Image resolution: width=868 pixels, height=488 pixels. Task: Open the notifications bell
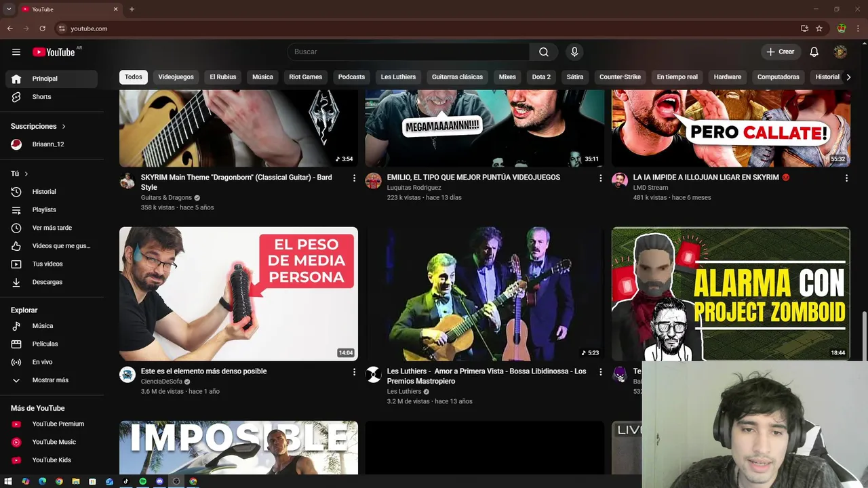(814, 52)
